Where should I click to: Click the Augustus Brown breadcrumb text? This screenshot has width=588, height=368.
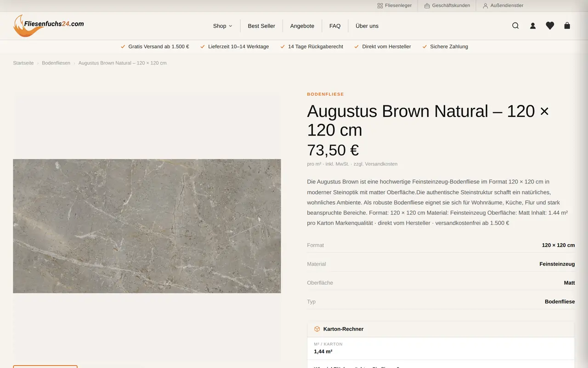pyautogui.click(x=122, y=63)
